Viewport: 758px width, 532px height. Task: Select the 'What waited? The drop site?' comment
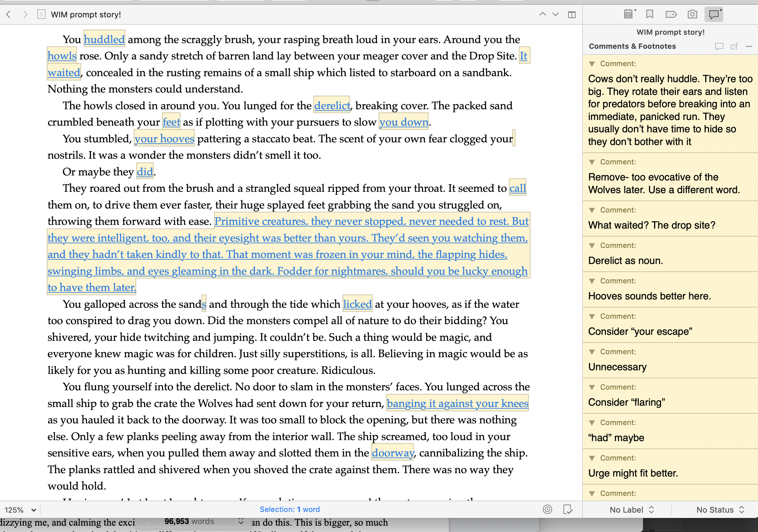(652, 225)
